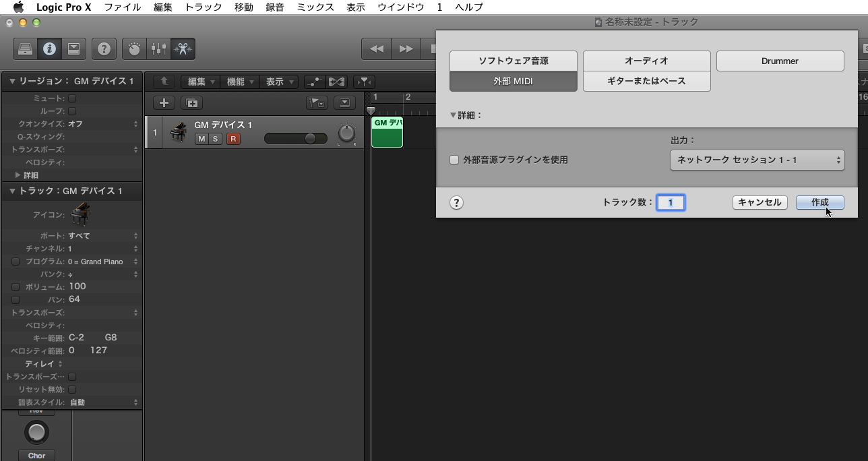Screen dimensions: 868x461
Task: Open the ファイル menu
Action: (x=123, y=7)
